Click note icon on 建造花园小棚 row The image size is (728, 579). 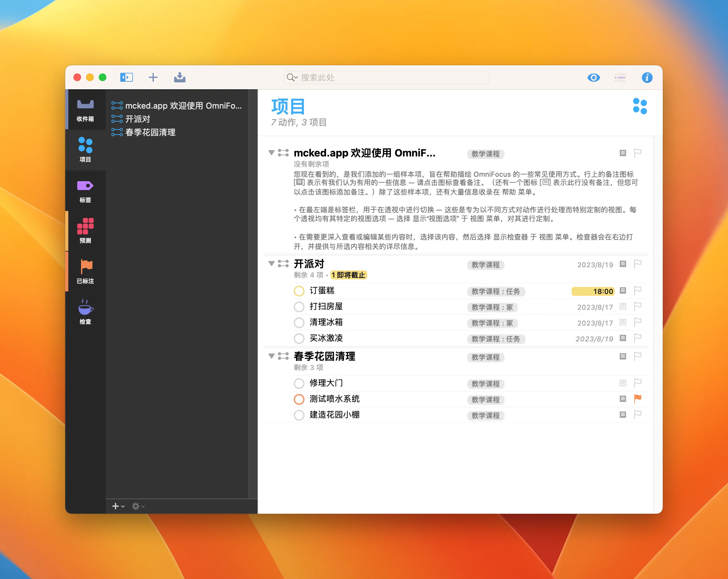623,415
